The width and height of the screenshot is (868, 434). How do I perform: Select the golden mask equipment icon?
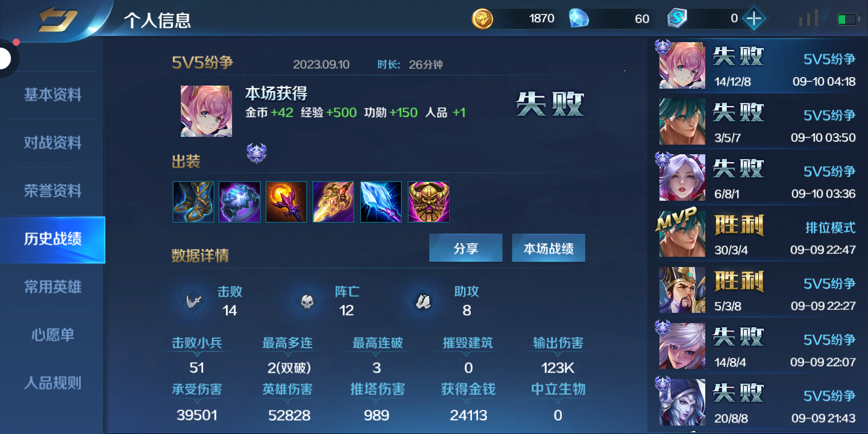429,202
